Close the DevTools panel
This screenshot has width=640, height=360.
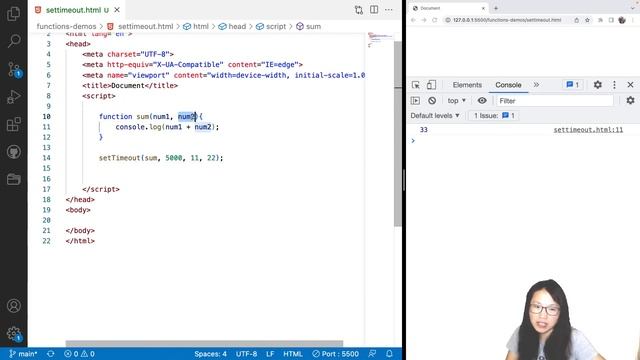point(630,85)
